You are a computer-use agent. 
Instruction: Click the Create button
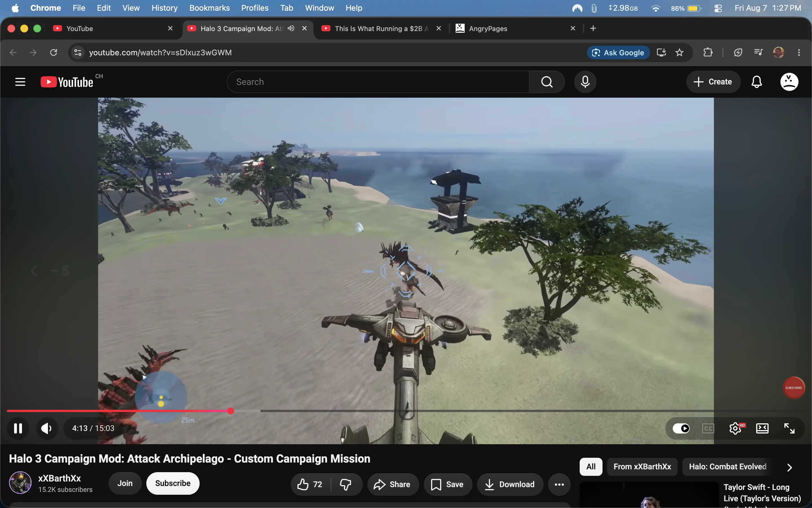713,82
